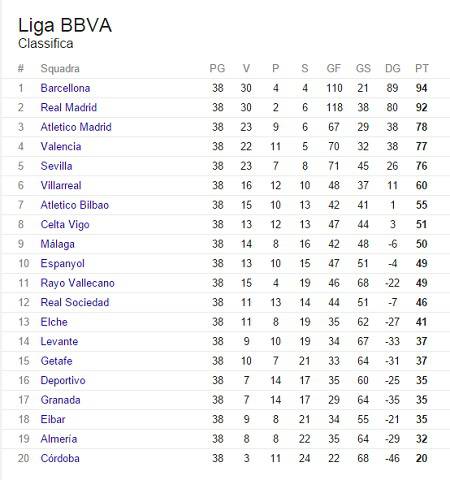450x480 pixels.
Task: Open the Real Madrid team link
Action: 69,108
